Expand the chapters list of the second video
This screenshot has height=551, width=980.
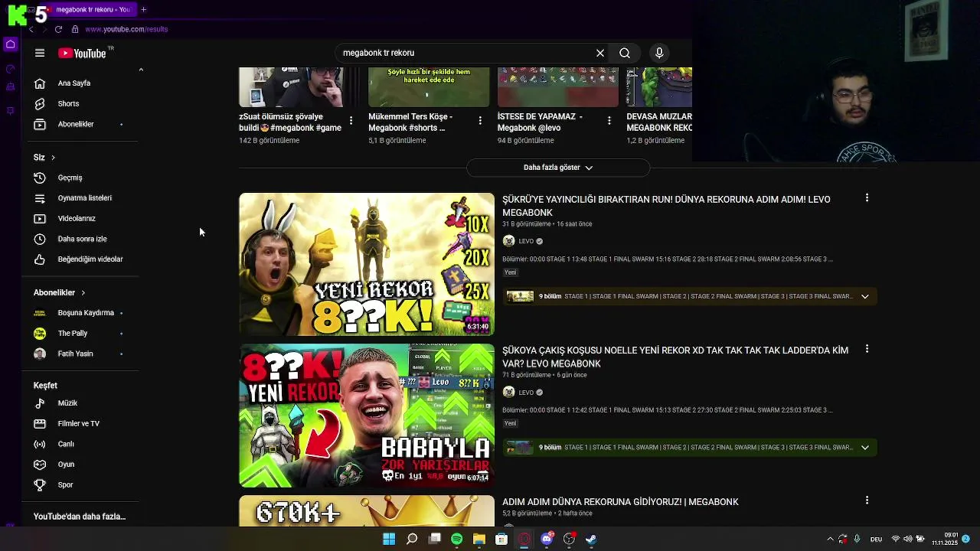point(865,448)
